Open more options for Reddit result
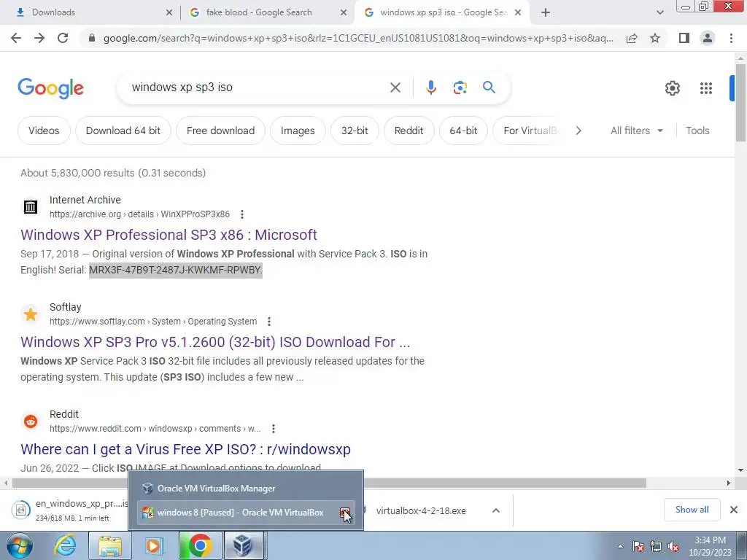The image size is (747, 560). (274, 429)
